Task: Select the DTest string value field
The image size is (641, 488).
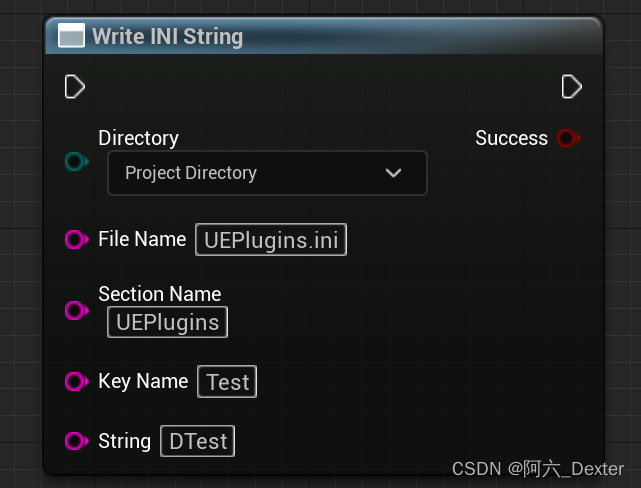Action: [197, 441]
